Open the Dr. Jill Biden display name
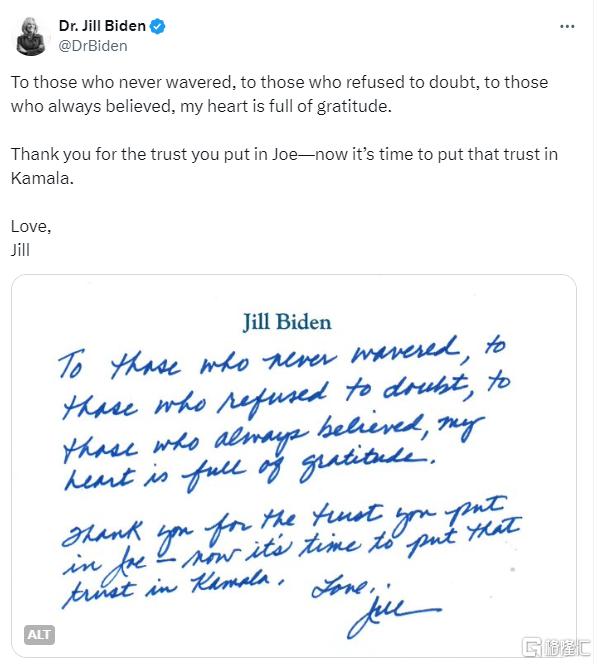The image size is (597, 664). click(x=102, y=26)
